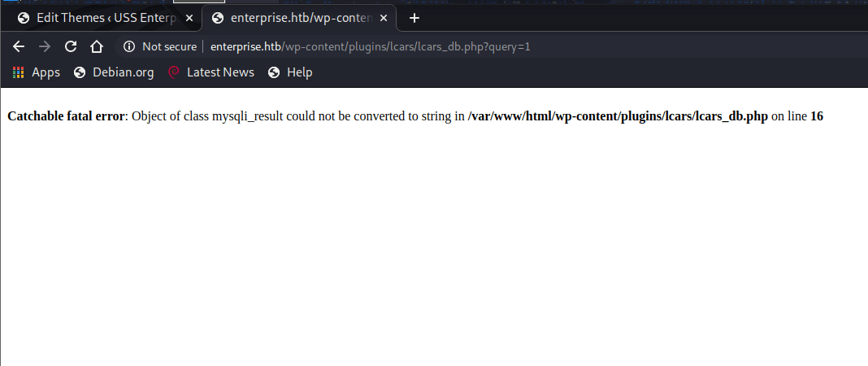Click the address bar URL field
868x366 pixels.
point(371,46)
